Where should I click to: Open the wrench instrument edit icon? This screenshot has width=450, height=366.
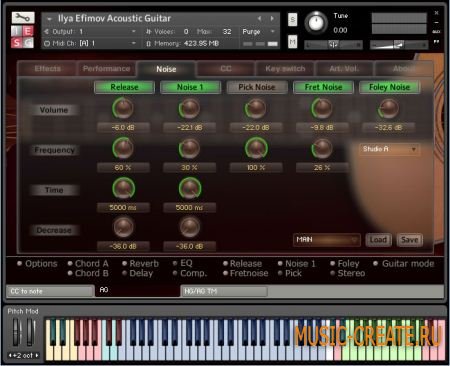coord(23,18)
